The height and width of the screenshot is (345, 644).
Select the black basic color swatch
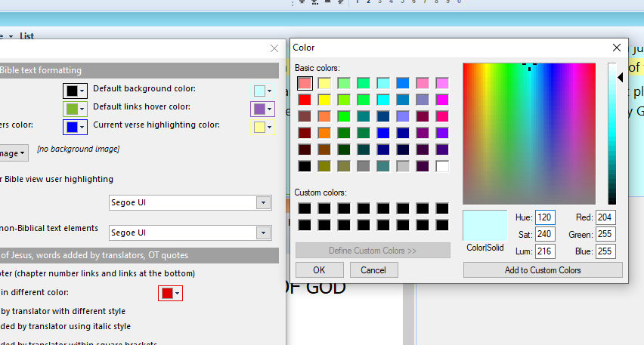pyautogui.click(x=305, y=166)
